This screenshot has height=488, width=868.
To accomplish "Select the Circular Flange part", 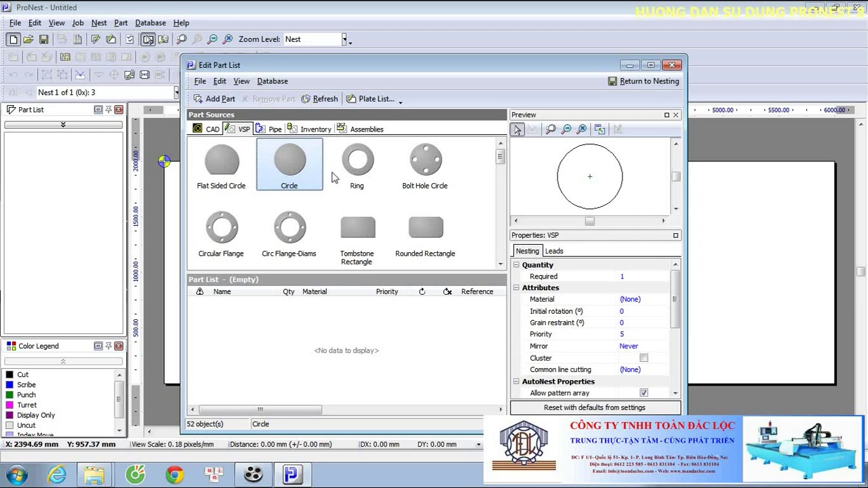I will (x=221, y=234).
